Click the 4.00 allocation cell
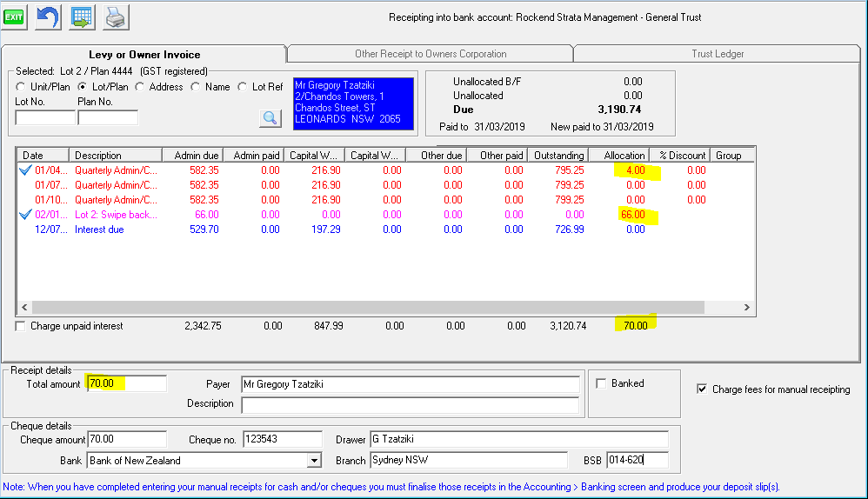 coord(636,170)
